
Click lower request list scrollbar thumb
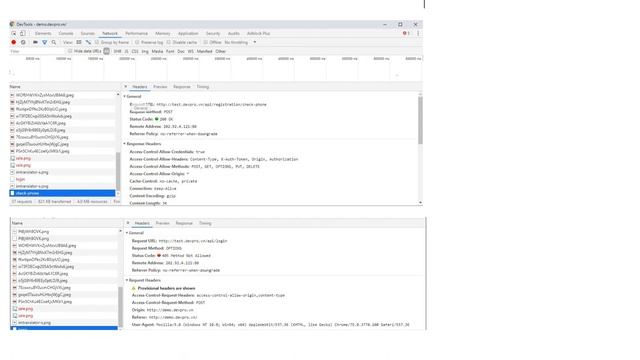(120, 307)
